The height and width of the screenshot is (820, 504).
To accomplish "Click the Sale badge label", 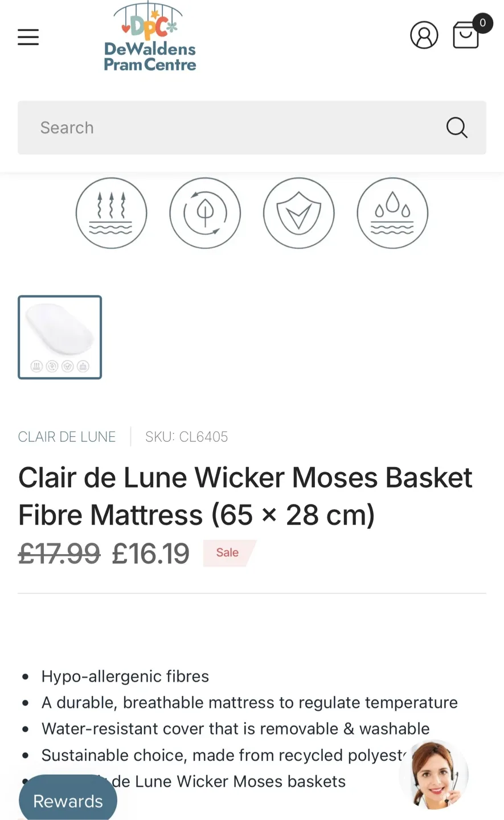I will (x=228, y=553).
